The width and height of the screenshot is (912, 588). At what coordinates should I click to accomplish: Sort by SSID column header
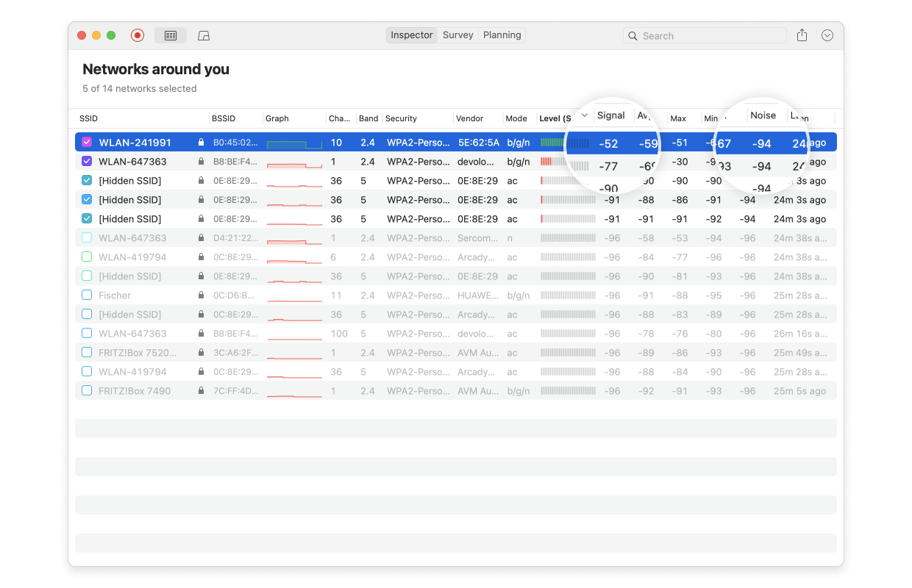[88, 118]
